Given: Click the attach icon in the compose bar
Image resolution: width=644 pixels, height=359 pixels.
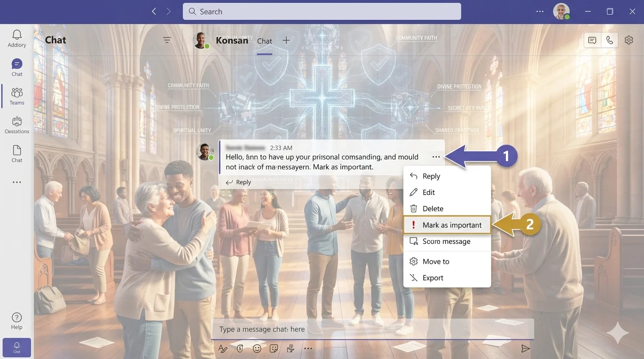Looking at the screenshot, I should pyautogui.click(x=240, y=349).
